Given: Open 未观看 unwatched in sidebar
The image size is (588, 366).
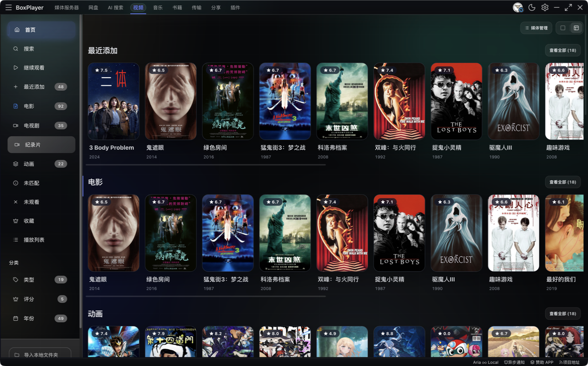Looking at the screenshot, I should click(x=41, y=202).
